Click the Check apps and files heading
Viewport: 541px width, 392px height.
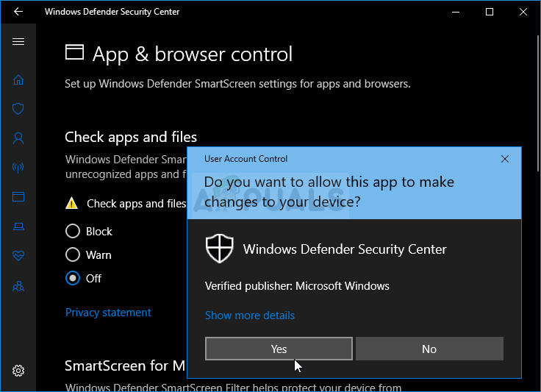pyautogui.click(x=131, y=138)
